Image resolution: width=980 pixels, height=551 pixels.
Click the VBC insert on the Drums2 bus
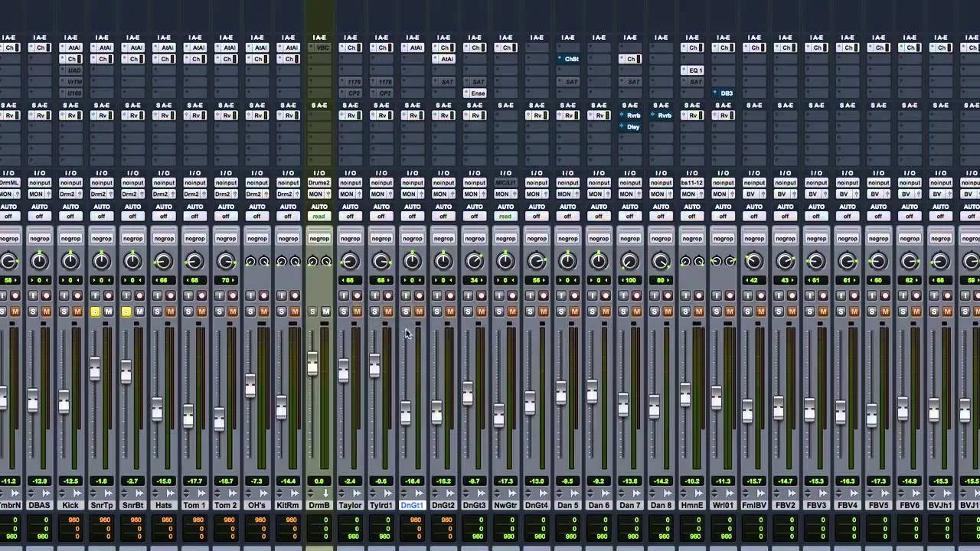319,47
